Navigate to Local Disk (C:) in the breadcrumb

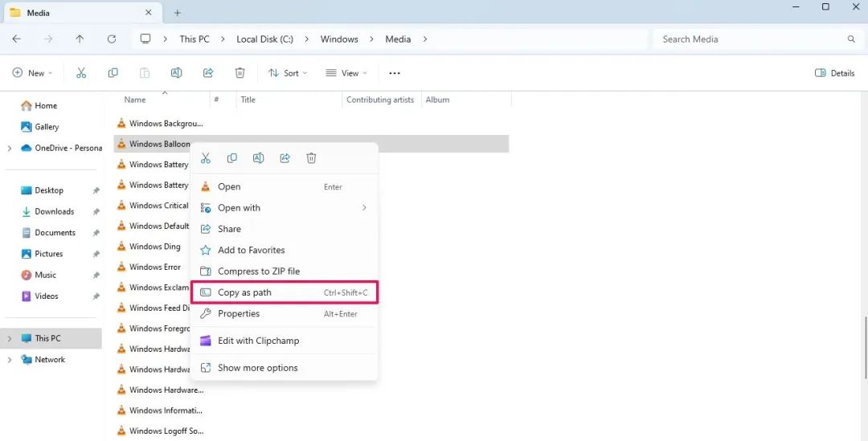264,39
